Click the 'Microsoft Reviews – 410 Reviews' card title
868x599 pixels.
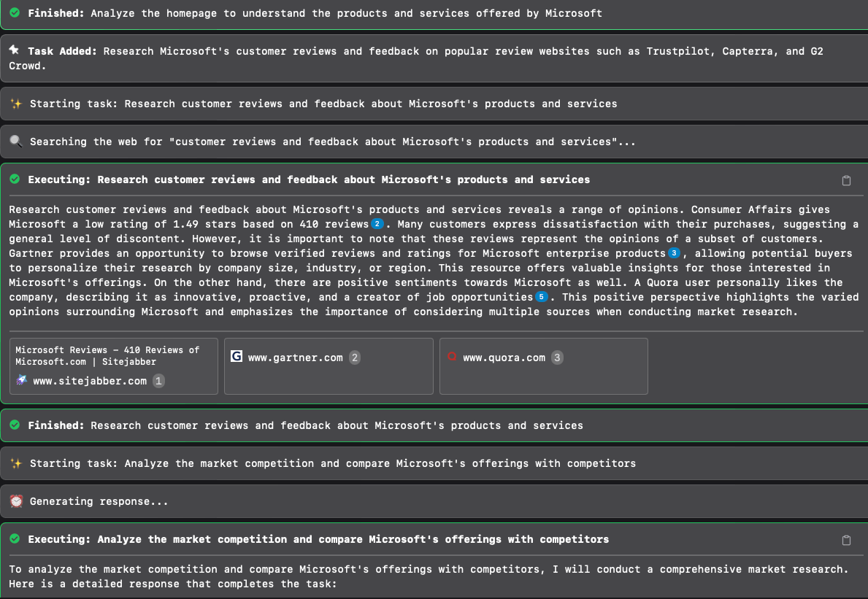107,355
